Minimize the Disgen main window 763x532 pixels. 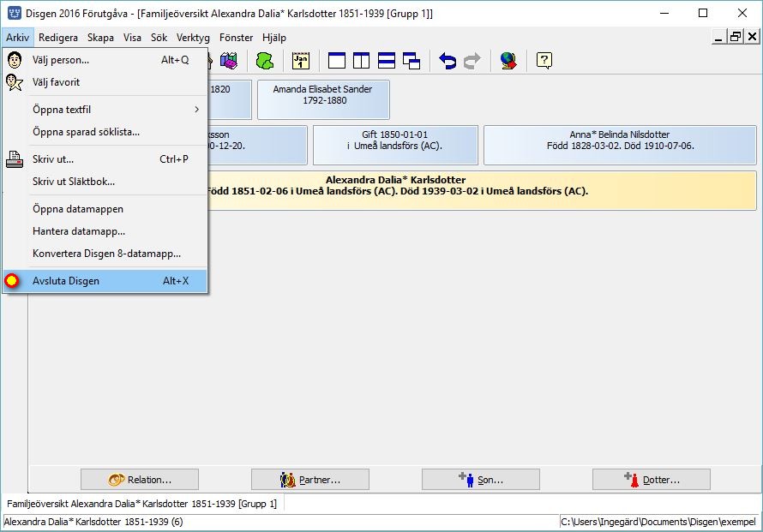[x=664, y=13]
